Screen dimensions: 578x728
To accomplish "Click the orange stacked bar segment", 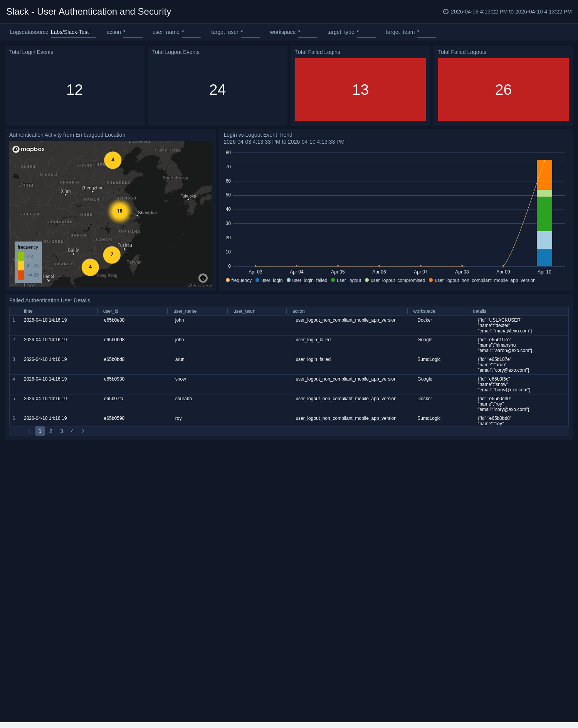I will coord(544,175).
